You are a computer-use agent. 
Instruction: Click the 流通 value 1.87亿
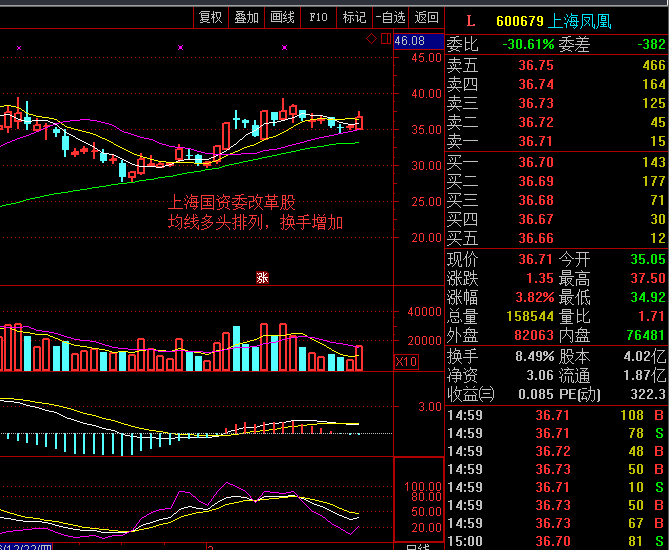tap(644, 375)
